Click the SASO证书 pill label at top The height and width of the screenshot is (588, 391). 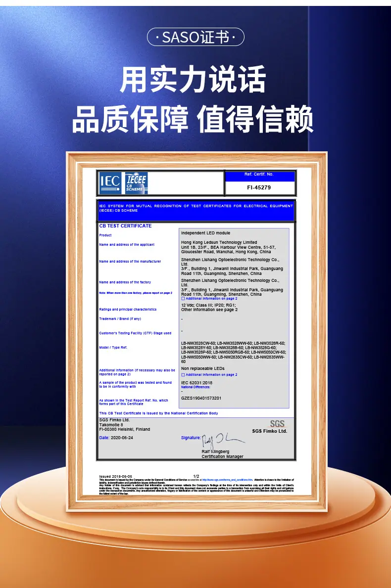pyautogui.click(x=195, y=37)
